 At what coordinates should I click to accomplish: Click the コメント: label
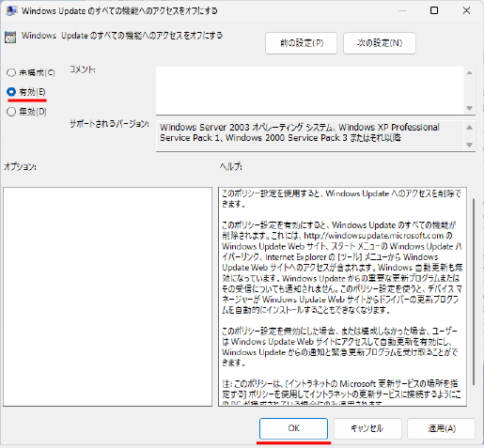[83, 70]
